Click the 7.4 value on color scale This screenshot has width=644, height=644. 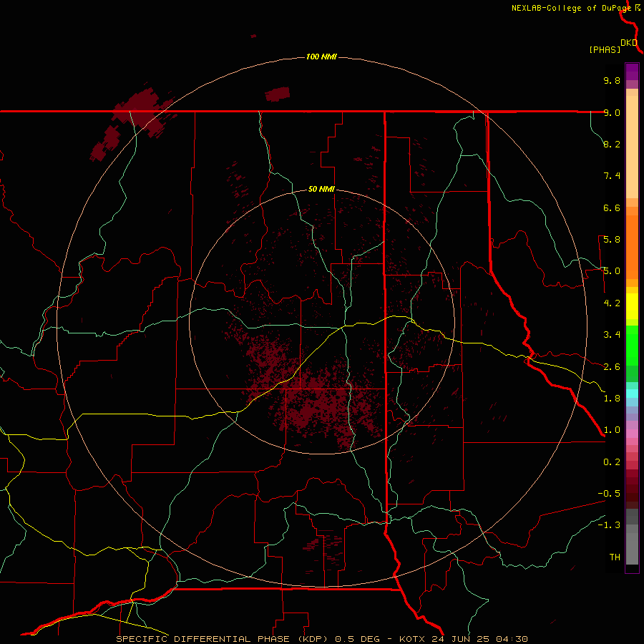click(612, 176)
